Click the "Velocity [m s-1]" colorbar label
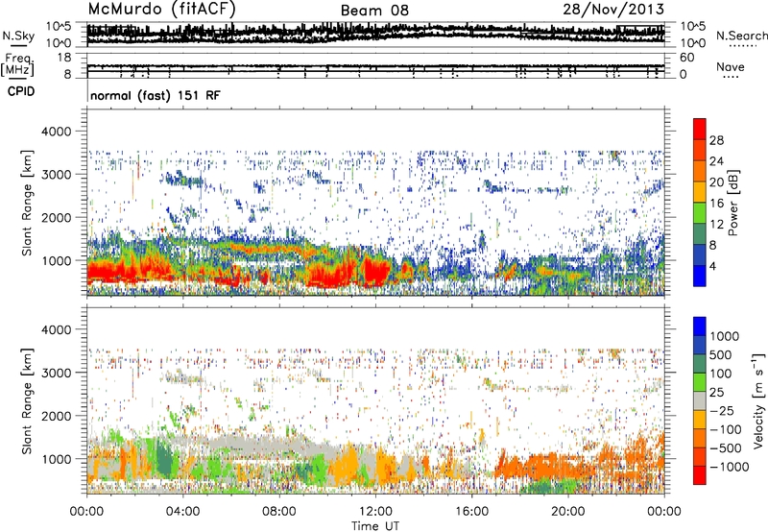The image size is (768, 532). pos(758,400)
